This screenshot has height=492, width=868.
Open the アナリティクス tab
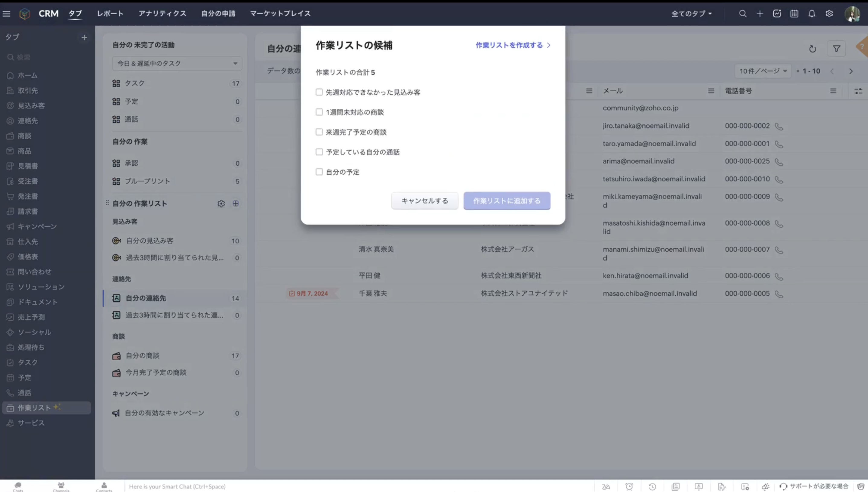(162, 14)
